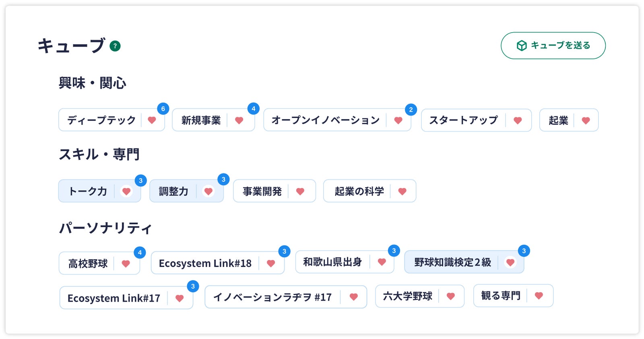Click heart on 野球知識検定2級 tag
644x339 pixels.
pos(510,263)
